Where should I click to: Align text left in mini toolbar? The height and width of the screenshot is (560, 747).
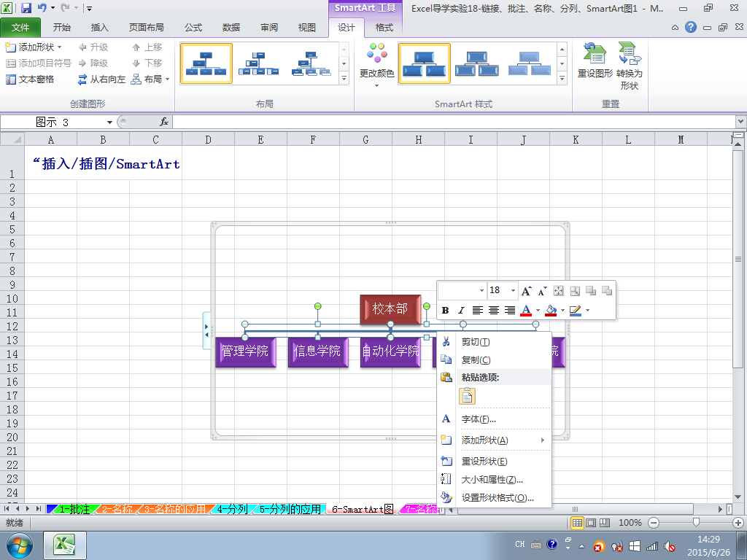click(477, 311)
